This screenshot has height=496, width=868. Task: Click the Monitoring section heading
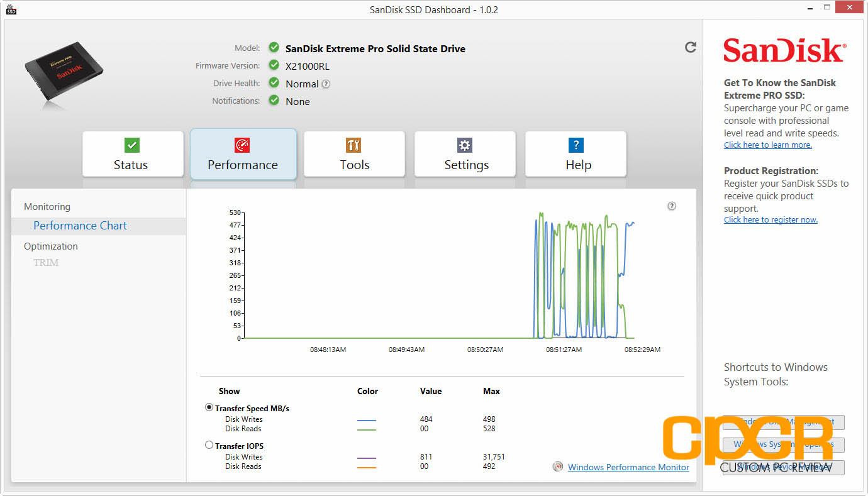click(x=47, y=207)
